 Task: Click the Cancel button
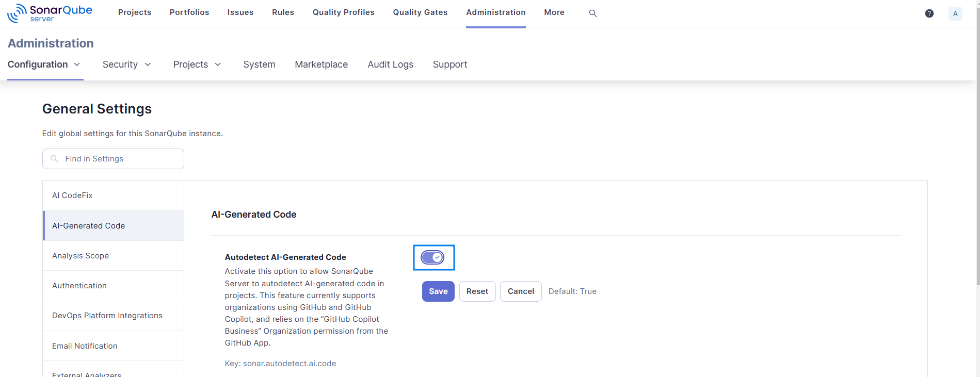(x=521, y=291)
